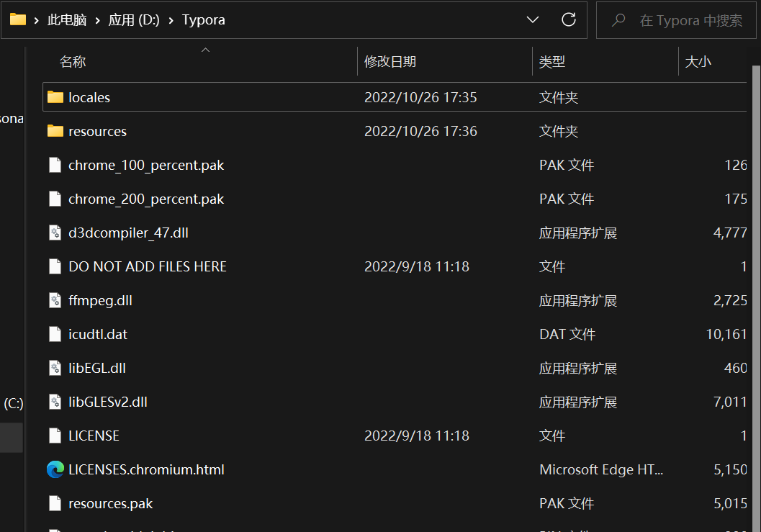Open the address bar history dropdown
The height and width of the screenshot is (532, 761).
pyautogui.click(x=532, y=19)
